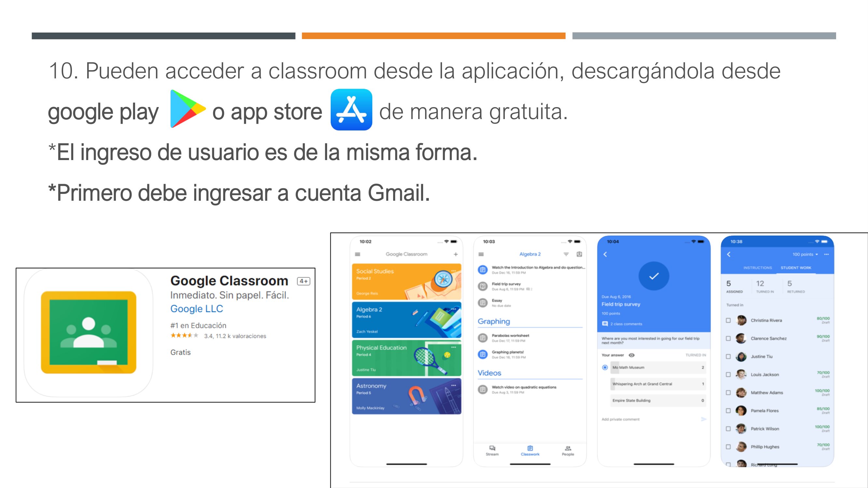Screen dimensions: 868x488
Task: Click the star rating in app listing
Action: pyautogui.click(x=184, y=335)
